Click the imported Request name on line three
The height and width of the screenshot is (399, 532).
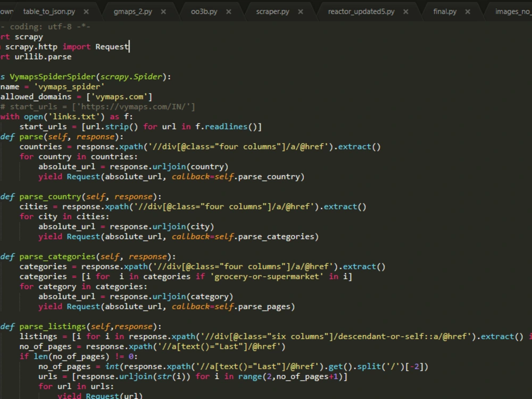tap(110, 46)
